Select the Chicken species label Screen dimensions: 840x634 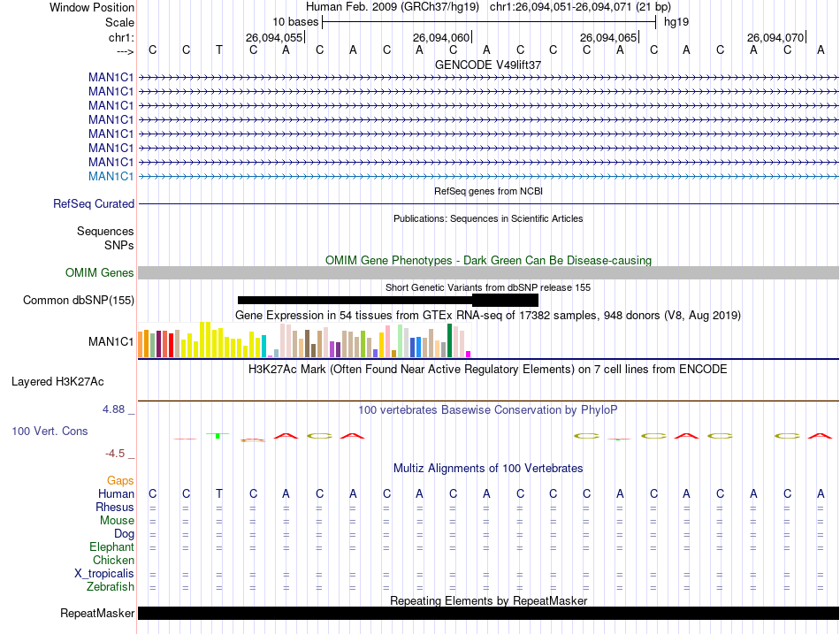coord(113,560)
